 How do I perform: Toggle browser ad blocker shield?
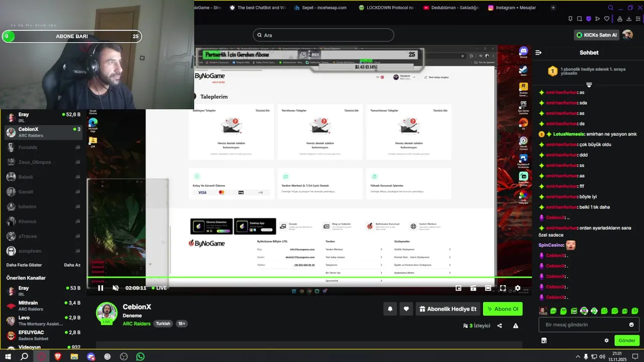click(x=588, y=19)
